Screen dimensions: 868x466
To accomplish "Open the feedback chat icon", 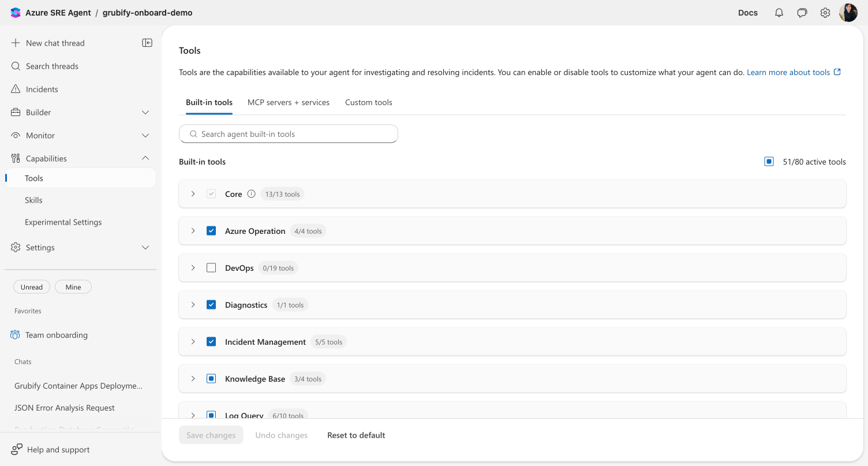I will (x=802, y=13).
